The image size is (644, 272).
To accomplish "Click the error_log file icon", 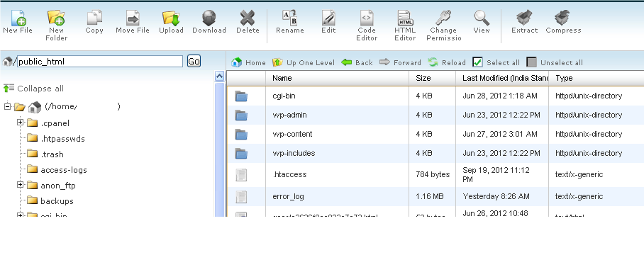I will pyautogui.click(x=241, y=196).
